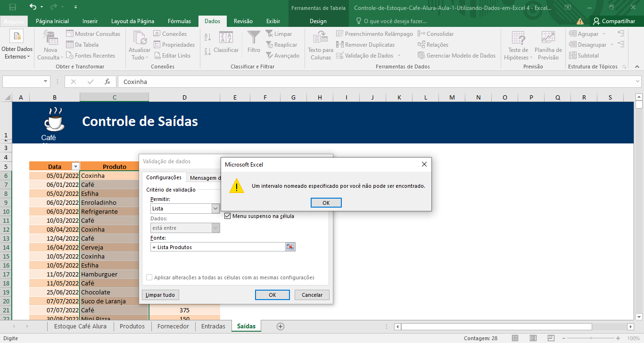Click Mostrar Consultas icon
This screenshot has height=343, width=644.
tap(70, 34)
